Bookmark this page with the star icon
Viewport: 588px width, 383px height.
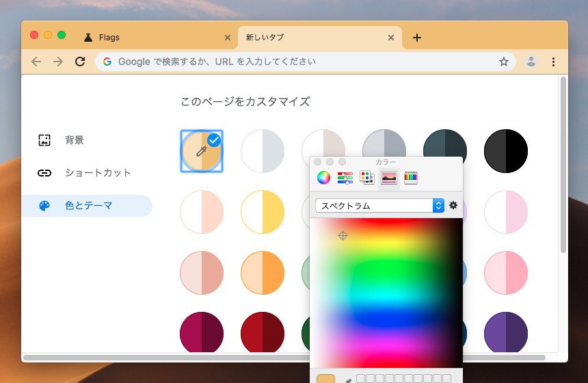[504, 62]
